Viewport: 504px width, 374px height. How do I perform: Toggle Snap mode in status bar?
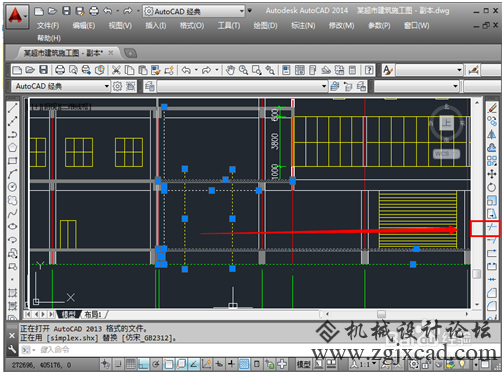118,364
